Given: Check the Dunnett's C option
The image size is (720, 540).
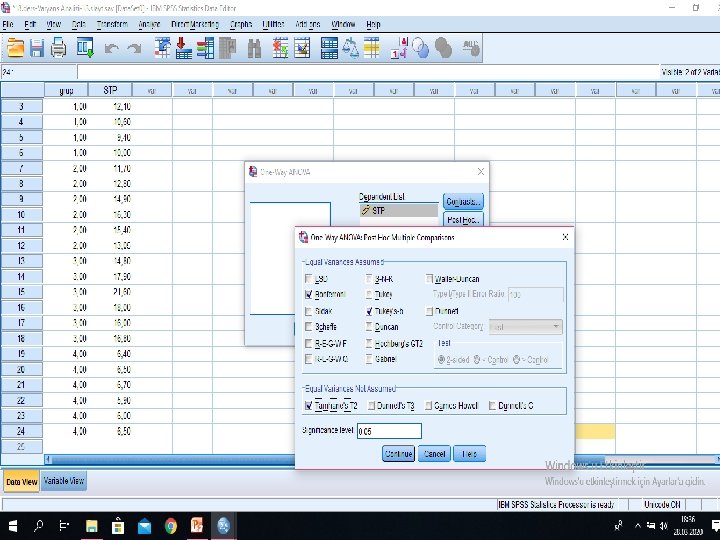Looking at the screenshot, I should 492,406.
